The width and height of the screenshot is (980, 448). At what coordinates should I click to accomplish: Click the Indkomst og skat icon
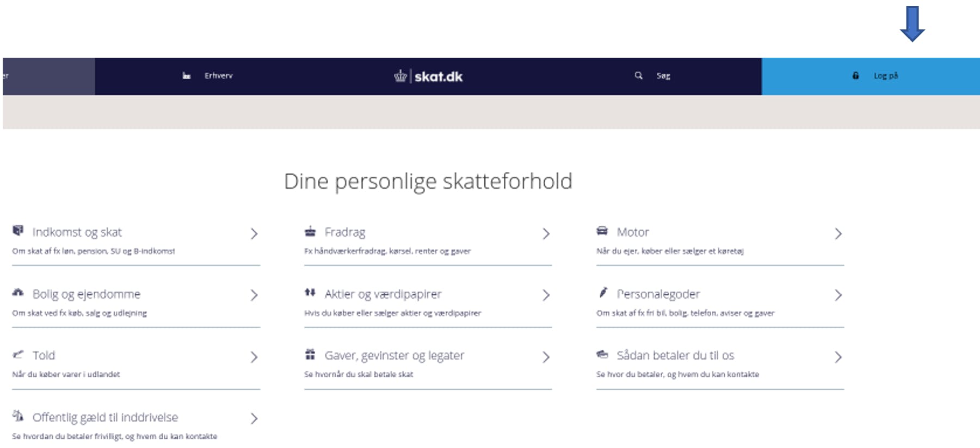click(x=18, y=231)
